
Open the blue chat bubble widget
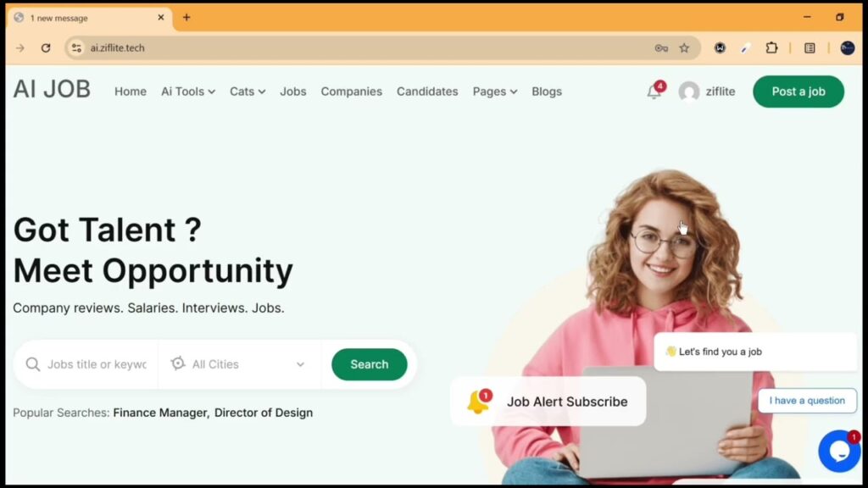pos(839,451)
